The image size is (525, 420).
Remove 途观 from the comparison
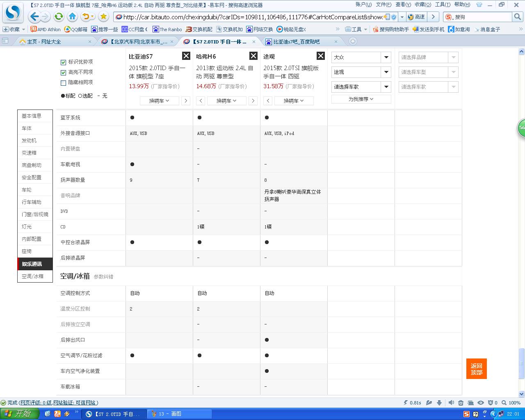point(321,56)
